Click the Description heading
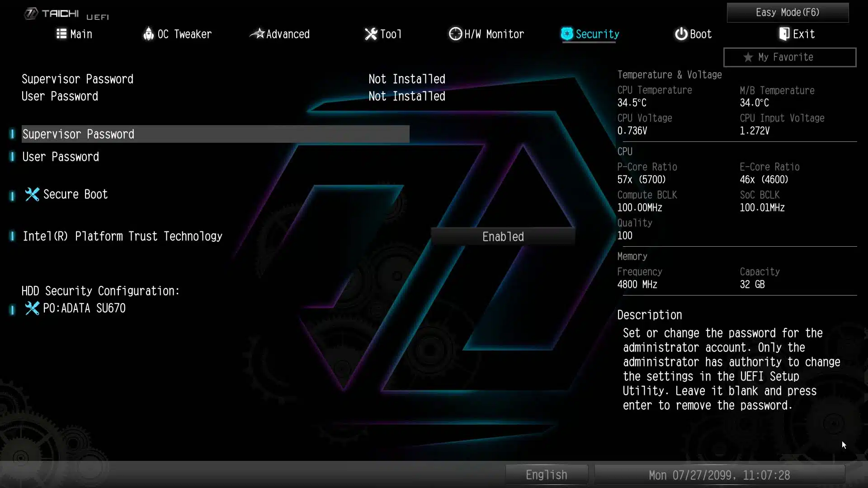Image resolution: width=868 pixels, height=488 pixels. pos(650,315)
